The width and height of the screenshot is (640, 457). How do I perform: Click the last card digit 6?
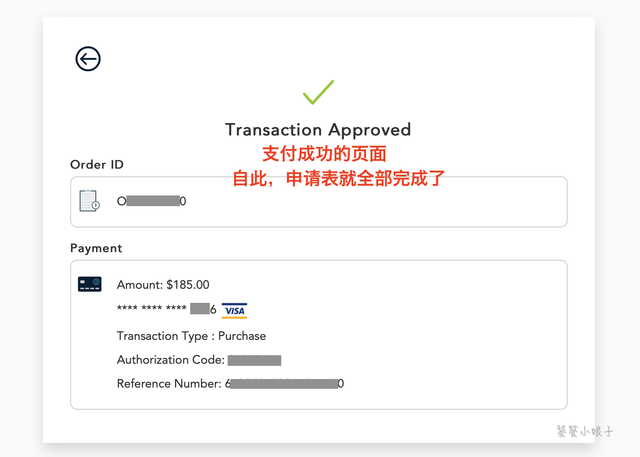click(x=213, y=310)
